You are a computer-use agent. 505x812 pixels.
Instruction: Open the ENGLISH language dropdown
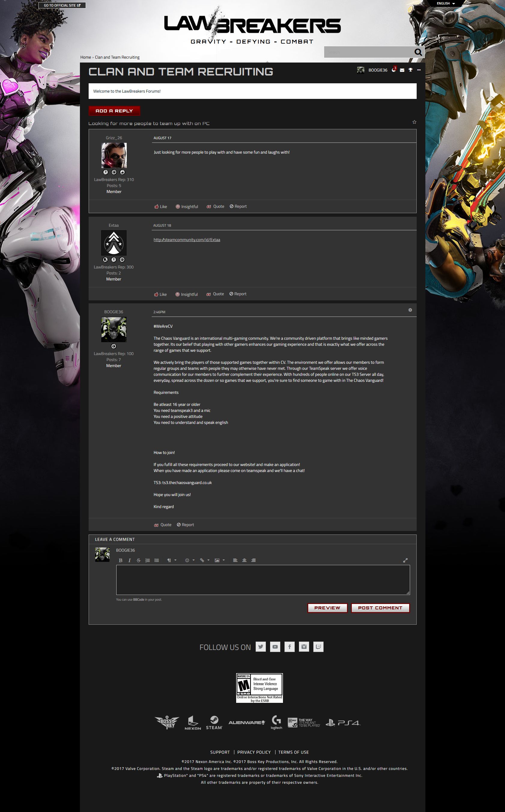pyautogui.click(x=446, y=3)
